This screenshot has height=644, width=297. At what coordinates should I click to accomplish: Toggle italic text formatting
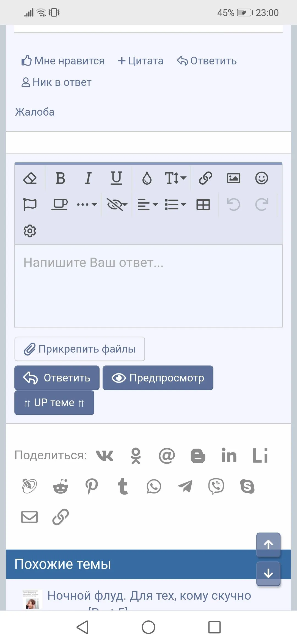[x=88, y=178]
